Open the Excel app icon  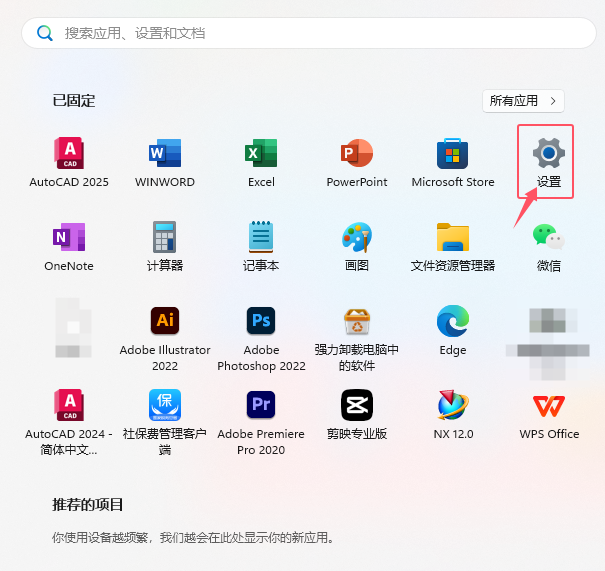pyautogui.click(x=261, y=162)
